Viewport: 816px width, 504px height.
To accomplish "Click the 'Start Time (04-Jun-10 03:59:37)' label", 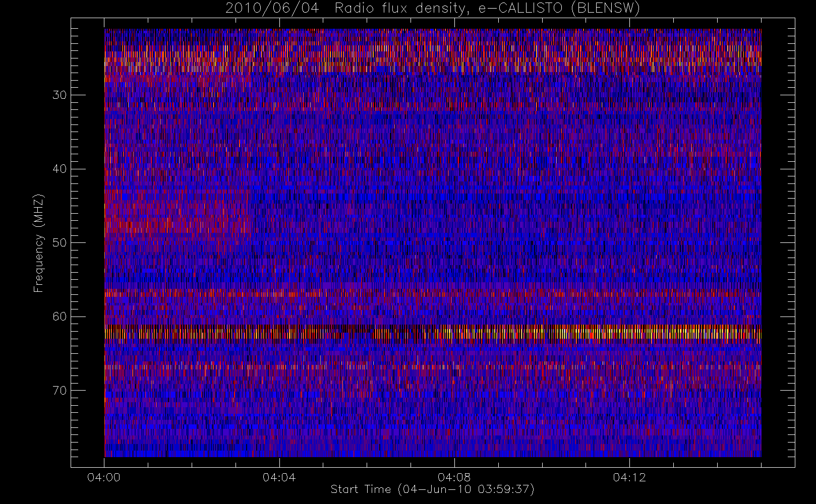I will pos(432,489).
